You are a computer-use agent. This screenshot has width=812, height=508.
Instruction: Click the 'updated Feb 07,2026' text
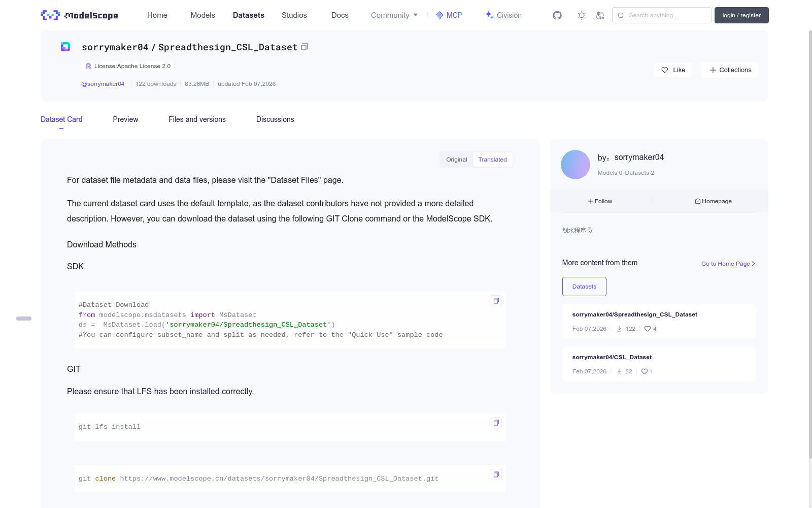click(x=247, y=84)
